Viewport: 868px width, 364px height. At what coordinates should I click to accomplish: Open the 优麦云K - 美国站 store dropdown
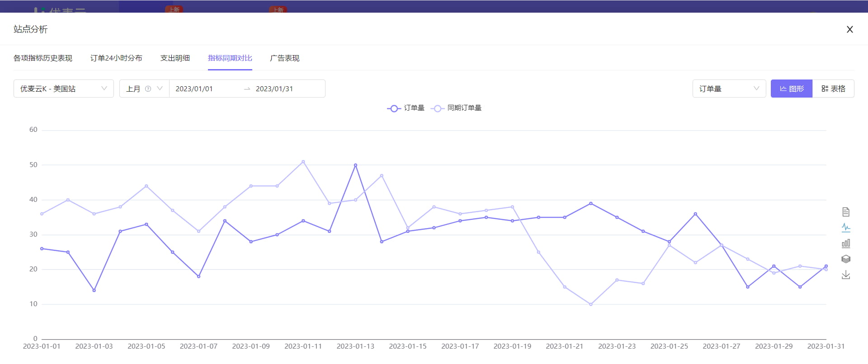[64, 89]
